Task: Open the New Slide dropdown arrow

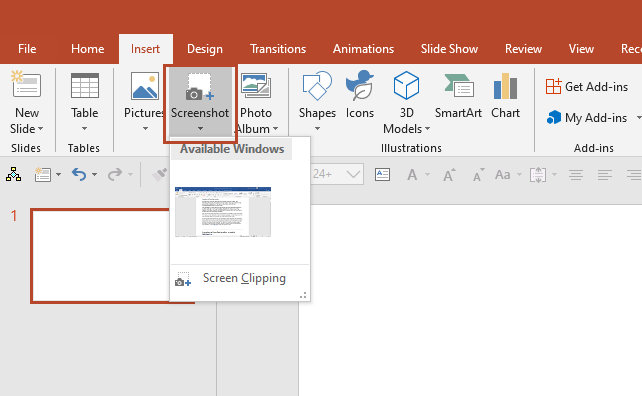Action: 40,129
